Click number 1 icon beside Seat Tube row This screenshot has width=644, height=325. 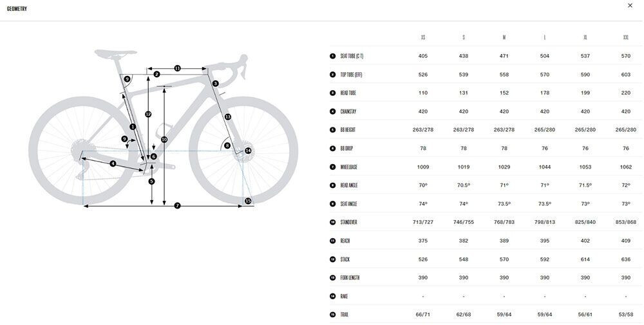[332, 56]
